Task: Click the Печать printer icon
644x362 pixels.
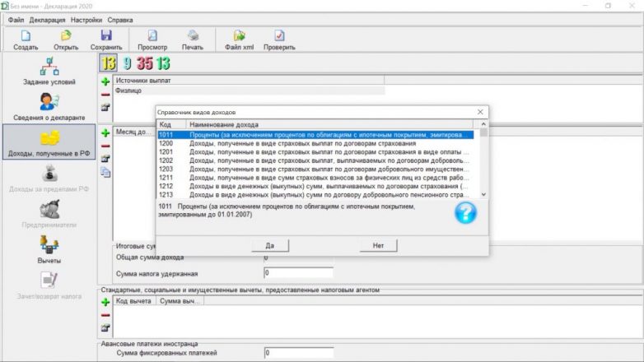Action: coord(193,36)
